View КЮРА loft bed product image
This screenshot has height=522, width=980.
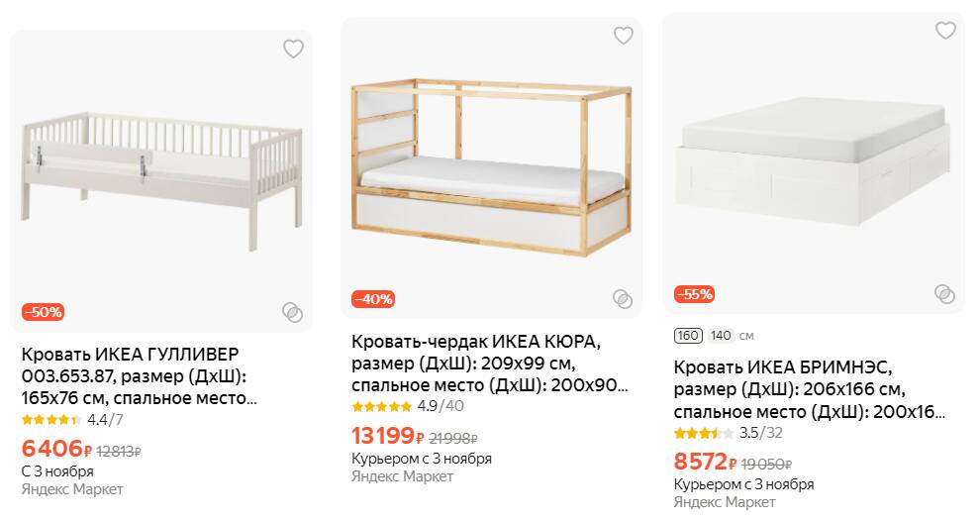pos(491,163)
